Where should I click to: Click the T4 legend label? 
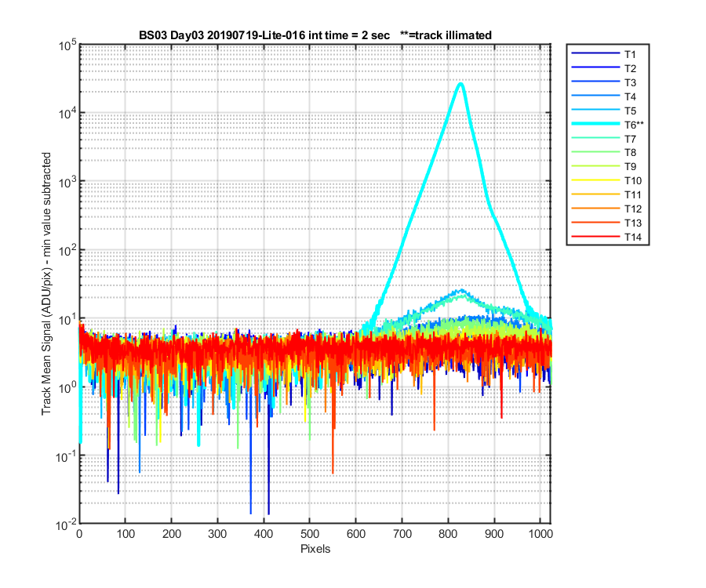630,96
